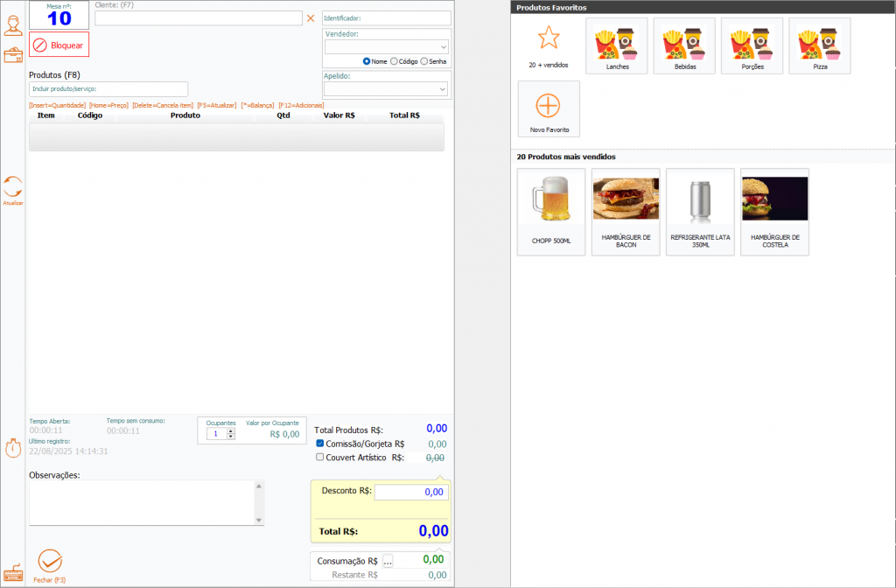Open the on-screen keyboard icon
This screenshot has height=588, width=896.
[13, 574]
